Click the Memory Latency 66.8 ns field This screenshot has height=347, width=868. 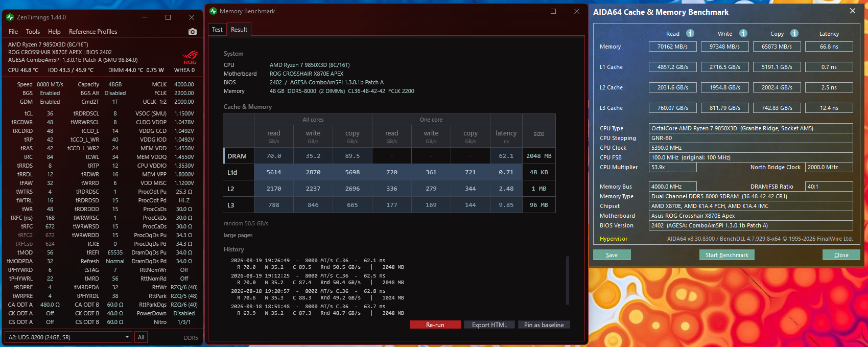point(829,47)
